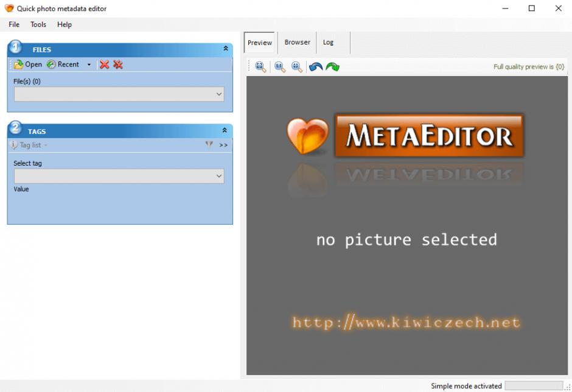This screenshot has width=572, height=392.
Task: Click the >> expand button in TAGS
Action: pyautogui.click(x=223, y=145)
